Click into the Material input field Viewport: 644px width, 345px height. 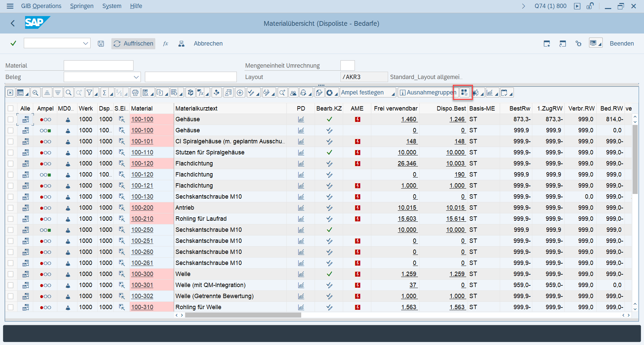click(98, 66)
